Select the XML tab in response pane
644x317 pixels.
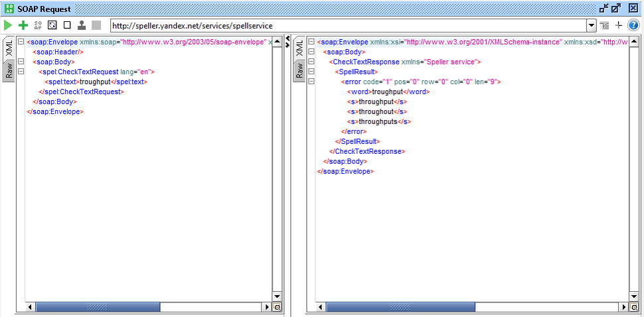(x=299, y=48)
